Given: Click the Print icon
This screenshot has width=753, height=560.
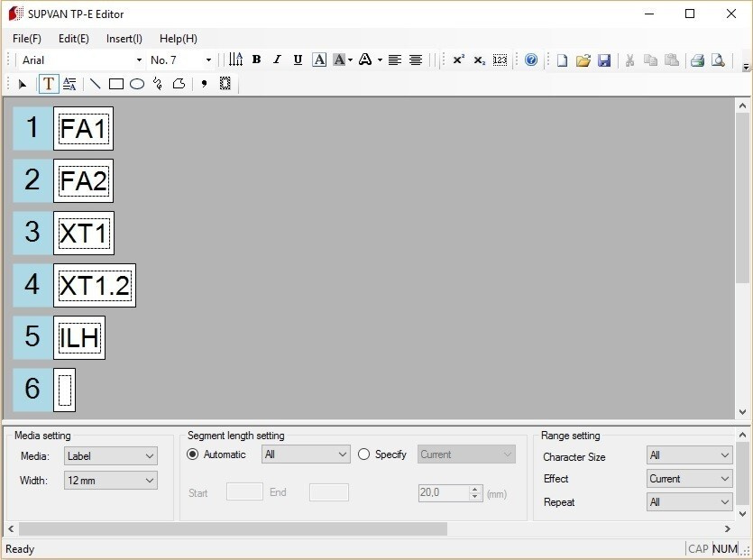Looking at the screenshot, I should (697, 60).
